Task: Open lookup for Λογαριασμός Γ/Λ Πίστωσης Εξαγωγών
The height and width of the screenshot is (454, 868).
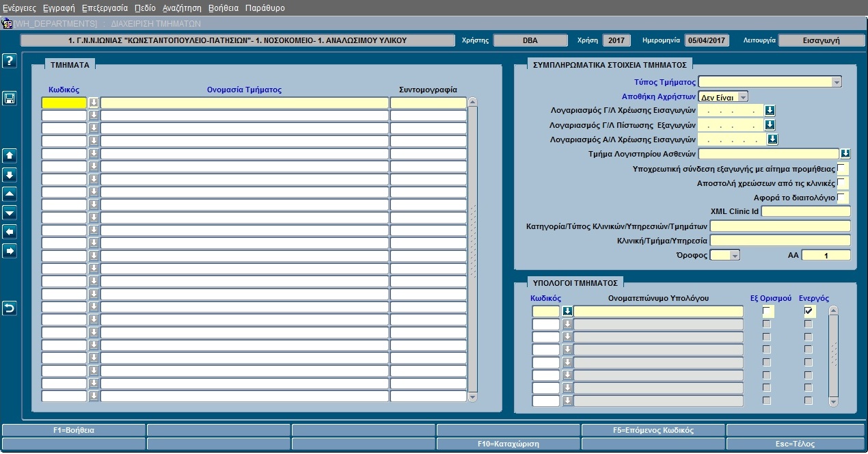Action: [x=770, y=125]
